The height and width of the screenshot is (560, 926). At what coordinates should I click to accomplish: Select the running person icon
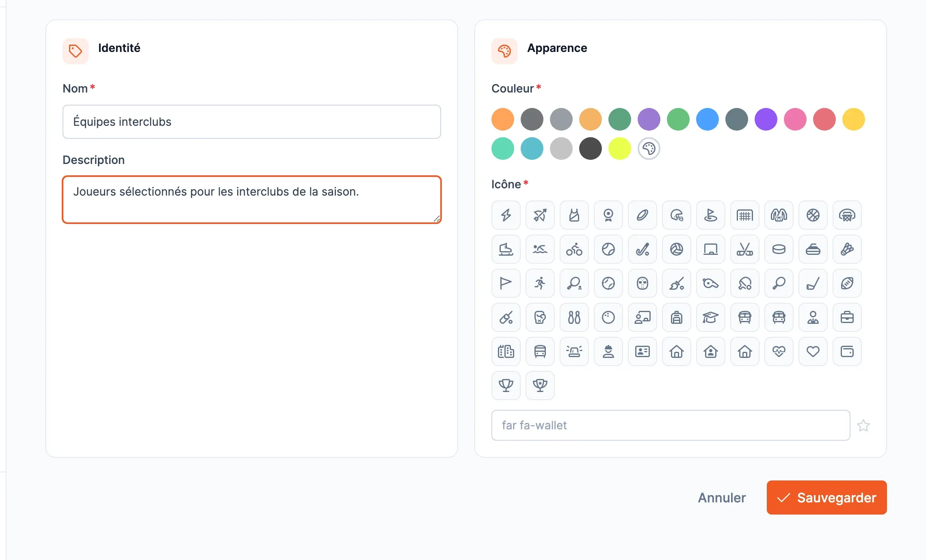[540, 283]
